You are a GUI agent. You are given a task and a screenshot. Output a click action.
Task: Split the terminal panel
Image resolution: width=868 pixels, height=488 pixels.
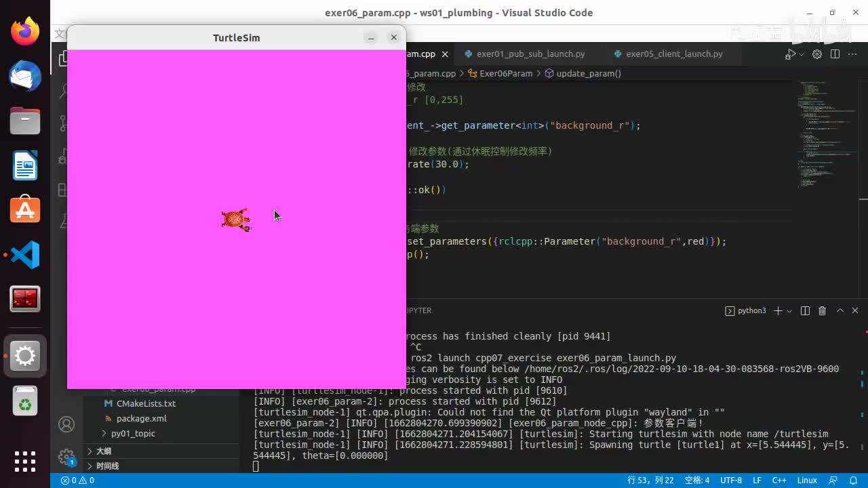coord(805,310)
